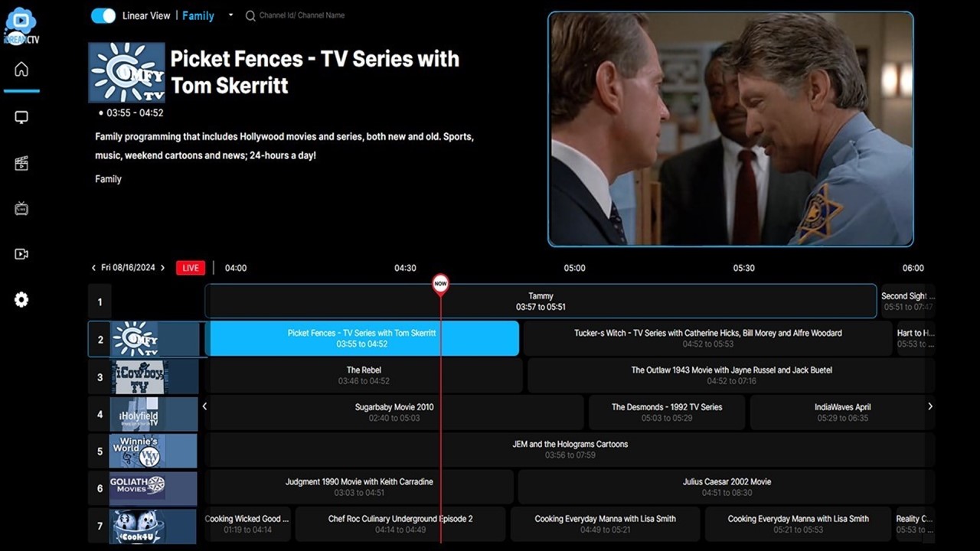Click the previous-day arrow before Fri 08/16/2024
The image size is (980, 551).
pos(95,268)
